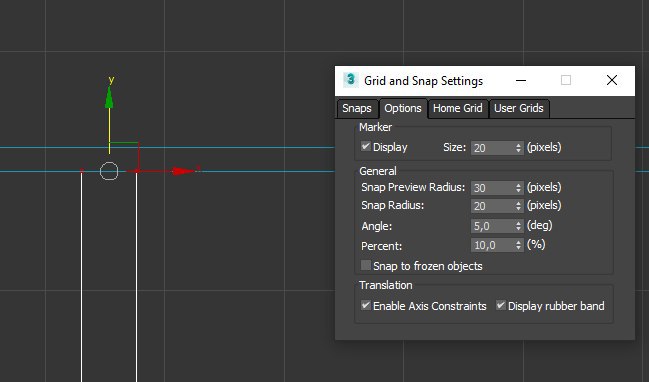649x382 pixels.
Task: Switch to the Snaps tab
Action: (357, 108)
